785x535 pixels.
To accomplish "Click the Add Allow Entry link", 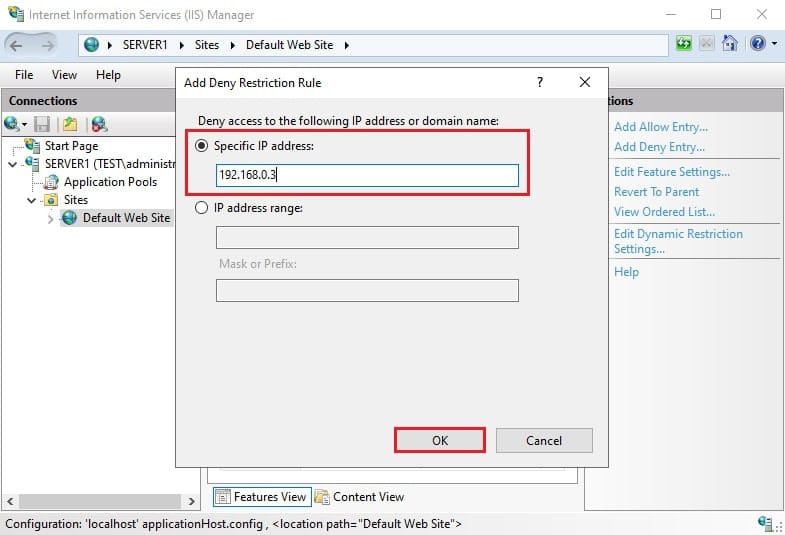I will [661, 127].
